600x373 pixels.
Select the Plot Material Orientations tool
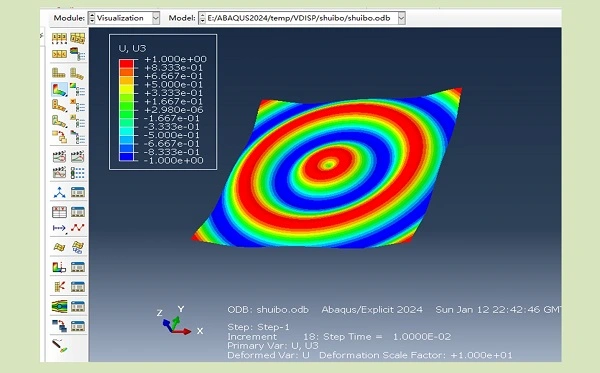(59, 122)
